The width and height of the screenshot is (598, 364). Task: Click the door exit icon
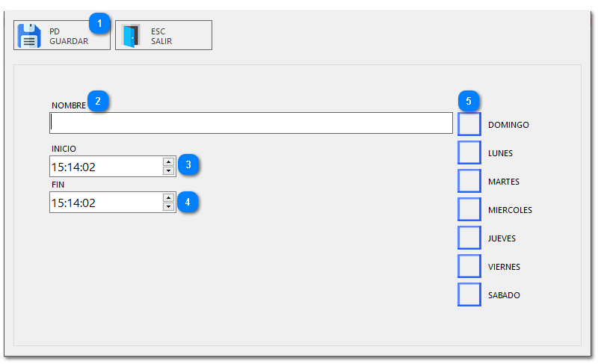(131, 36)
